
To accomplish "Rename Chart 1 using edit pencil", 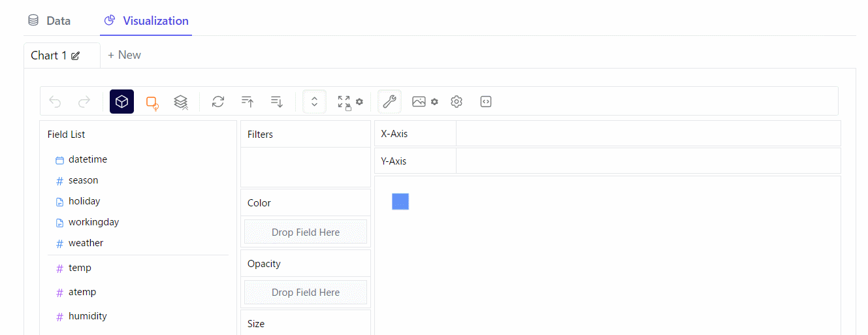I will click(x=76, y=56).
